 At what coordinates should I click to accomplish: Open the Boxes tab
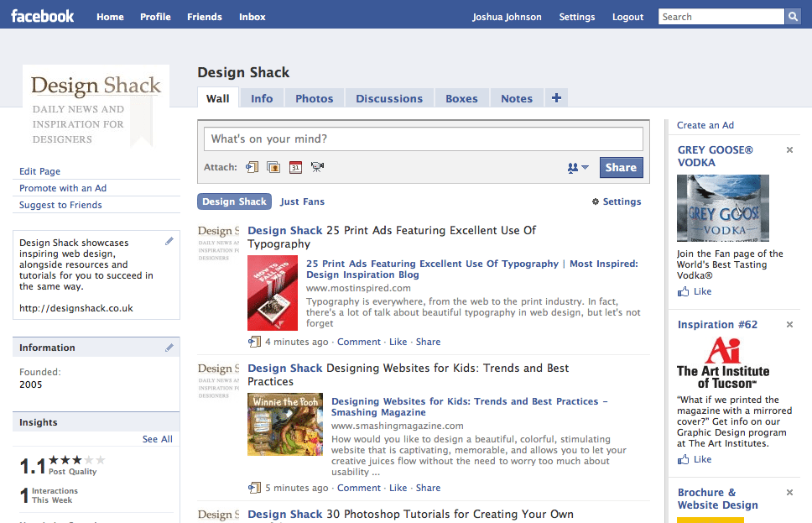461,98
